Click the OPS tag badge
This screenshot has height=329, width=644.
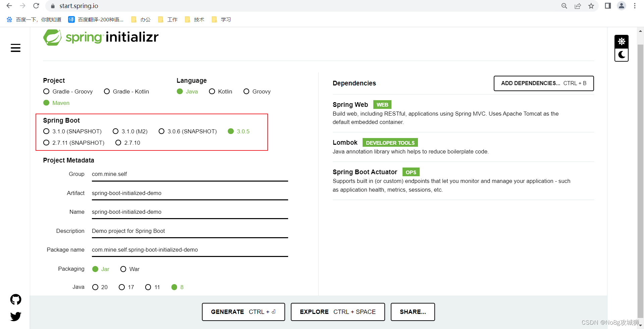[x=411, y=172]
